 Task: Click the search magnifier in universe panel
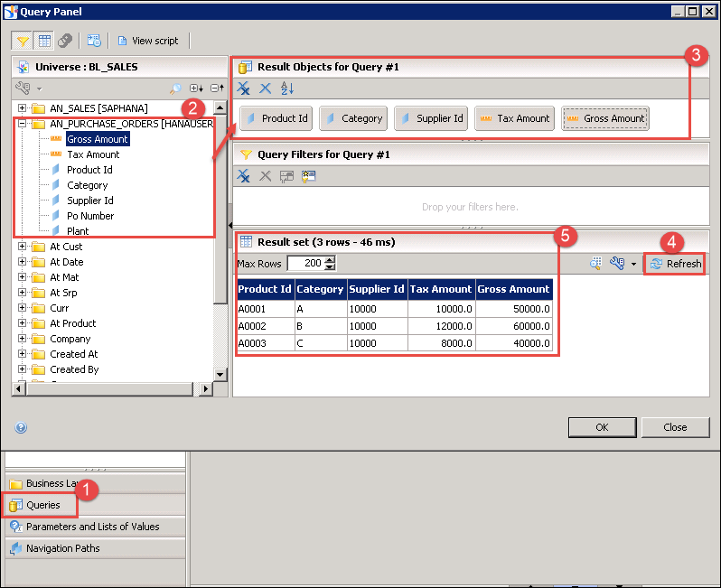click(175, 89)
